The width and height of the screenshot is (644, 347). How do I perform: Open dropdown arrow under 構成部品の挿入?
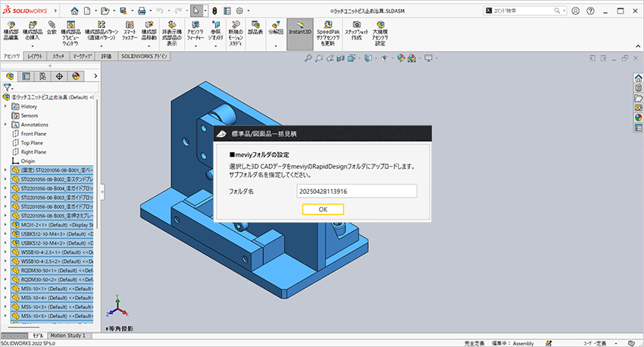[x=33, y=46]
